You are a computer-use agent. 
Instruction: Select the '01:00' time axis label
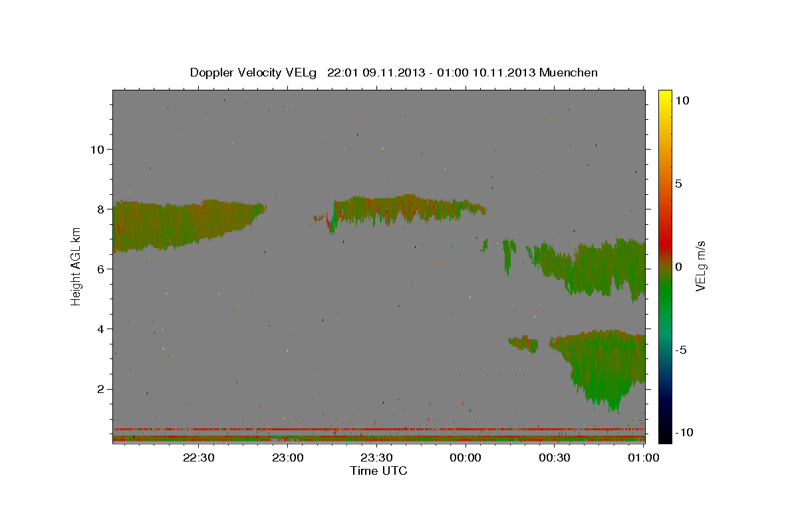[643, 458]
